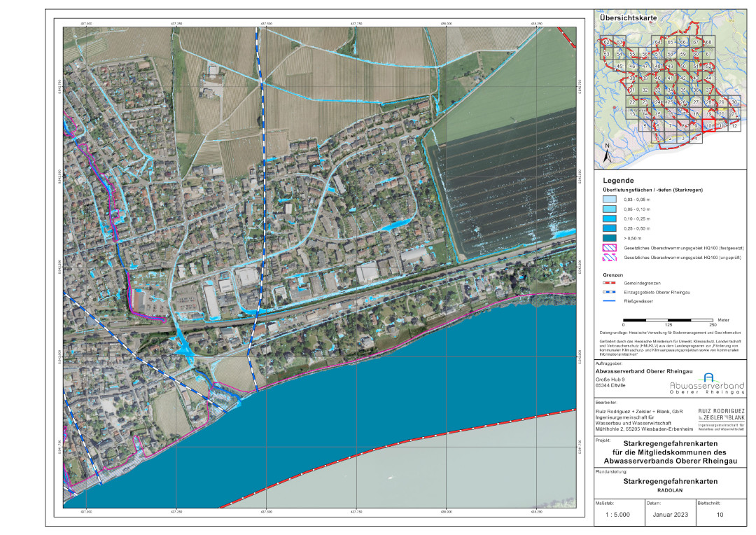
Task: Select highlighted tile 10 in overview map
Action: [708, 126]
